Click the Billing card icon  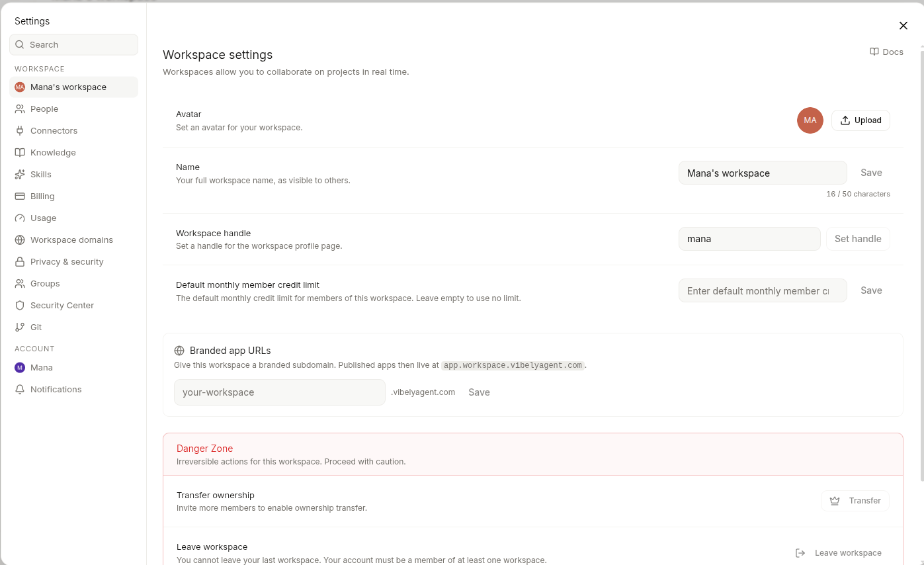pyautogui.click(x=20, y=196)
